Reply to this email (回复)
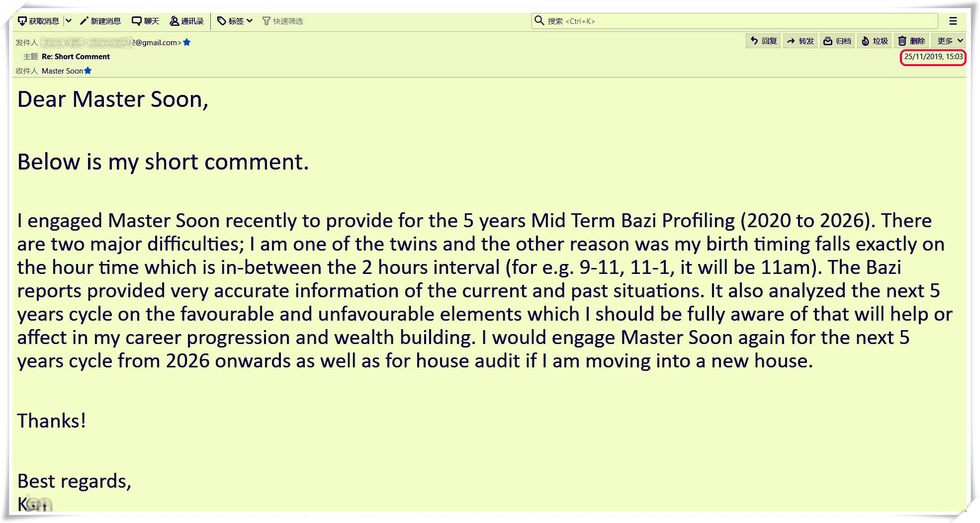Viewport: 980px width, 523px height. click(x=764, y=41)
